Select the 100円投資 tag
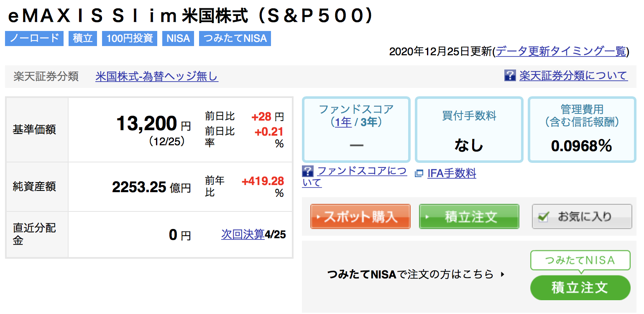 [x=130, y=39]
